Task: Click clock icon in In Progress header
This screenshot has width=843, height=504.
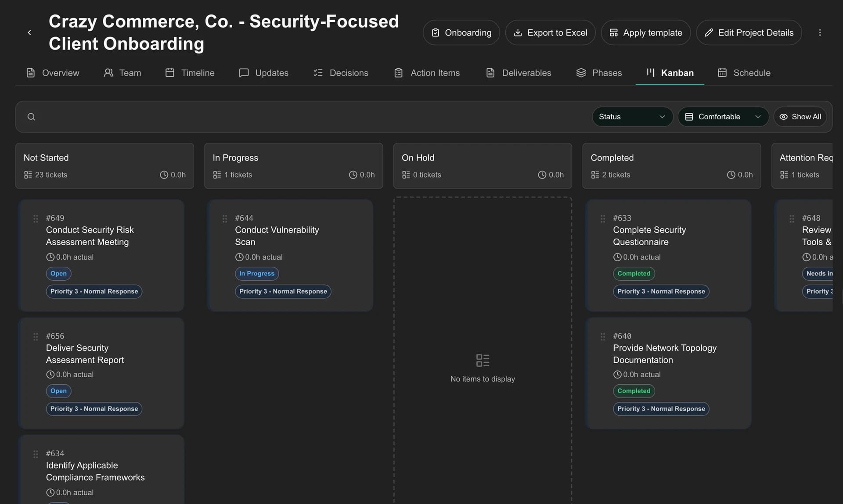Action: pyautogui.click(x=353, y=175)
